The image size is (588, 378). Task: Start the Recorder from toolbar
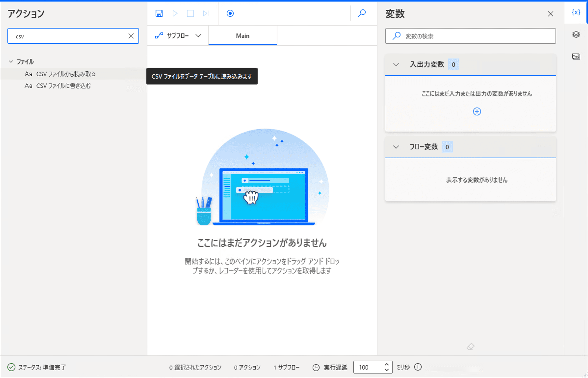[x=230, y=13]
